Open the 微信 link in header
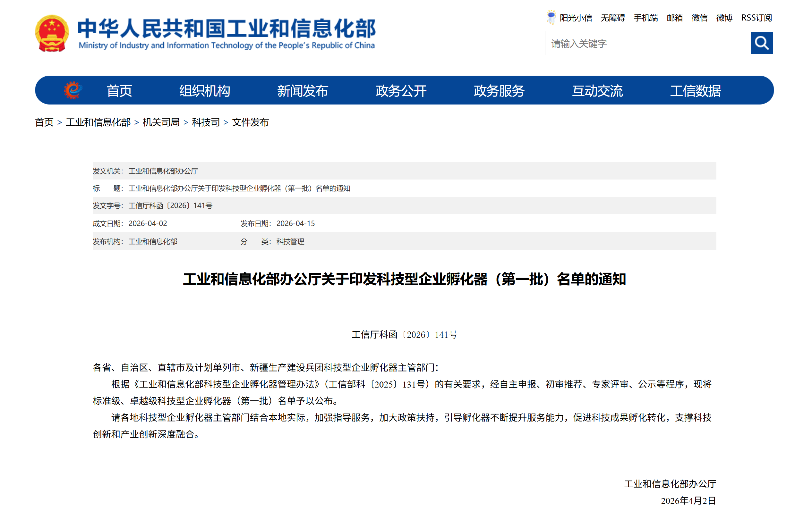 (699, 18)
